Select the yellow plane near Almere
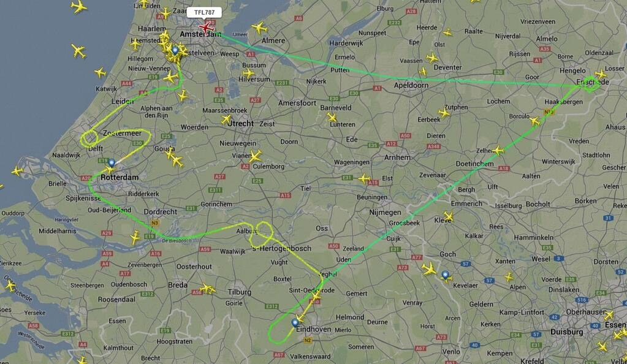627x364 pixels. (259, 28)
